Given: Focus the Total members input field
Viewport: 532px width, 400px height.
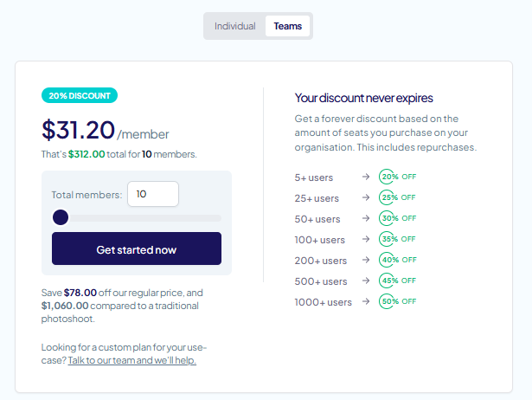Looking at the screenshot, I should point(152,195).
